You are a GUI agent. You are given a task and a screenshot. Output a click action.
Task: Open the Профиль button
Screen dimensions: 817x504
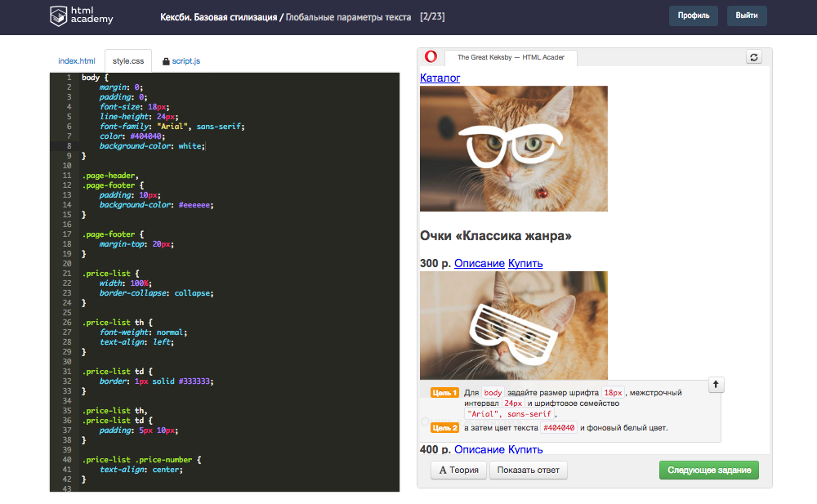(x=694, y=16)
